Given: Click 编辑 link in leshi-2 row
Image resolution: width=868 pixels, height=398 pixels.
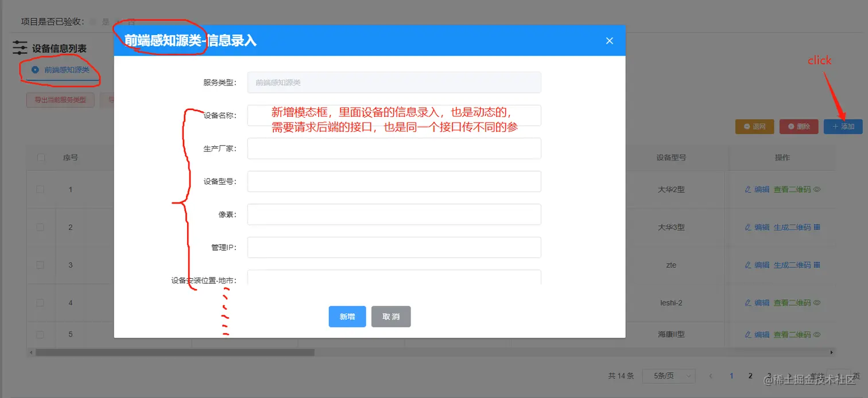Looking at the screenshot, I should pyautogui.click(x=761, y=303).
